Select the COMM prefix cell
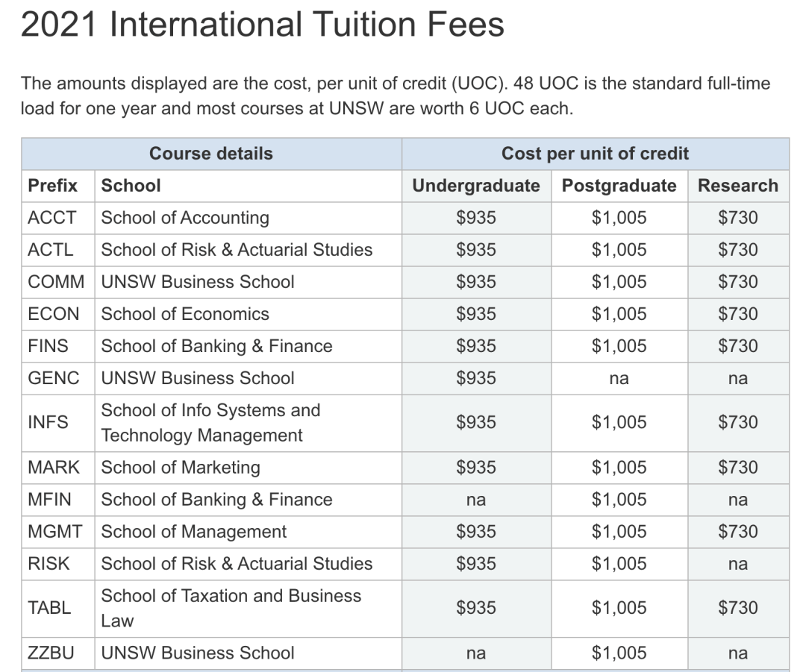This screenshot has width=806, height=672. tap(58, 282)
